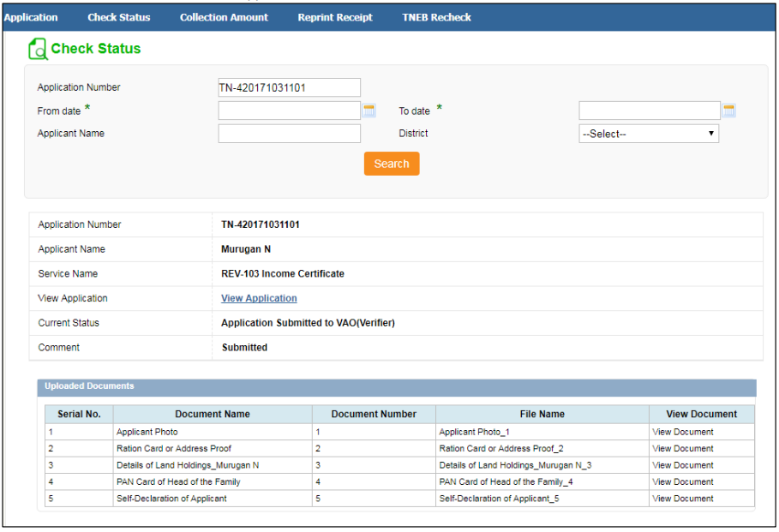This screenshot has width=779, height=532.
Task: Click the comment value Submitted
Action: click(244, 347)
